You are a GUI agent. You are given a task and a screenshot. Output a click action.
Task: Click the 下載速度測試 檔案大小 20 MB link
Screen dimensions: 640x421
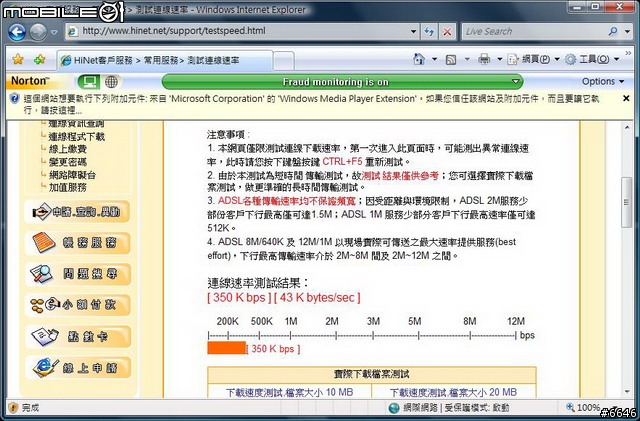click(453, 392)
